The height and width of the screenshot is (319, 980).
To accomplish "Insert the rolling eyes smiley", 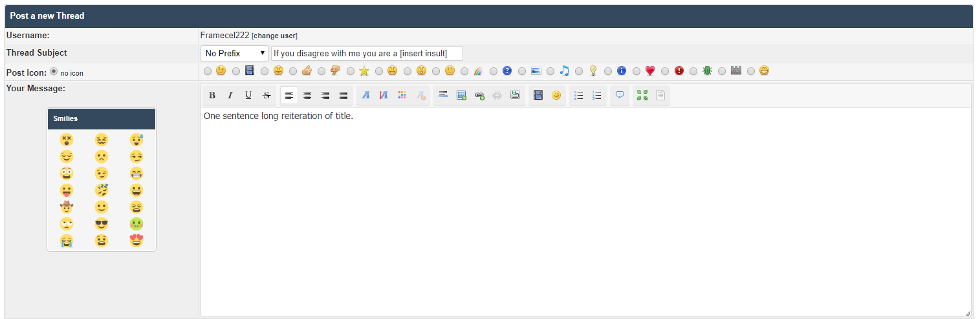I will [x=67, y=224].
